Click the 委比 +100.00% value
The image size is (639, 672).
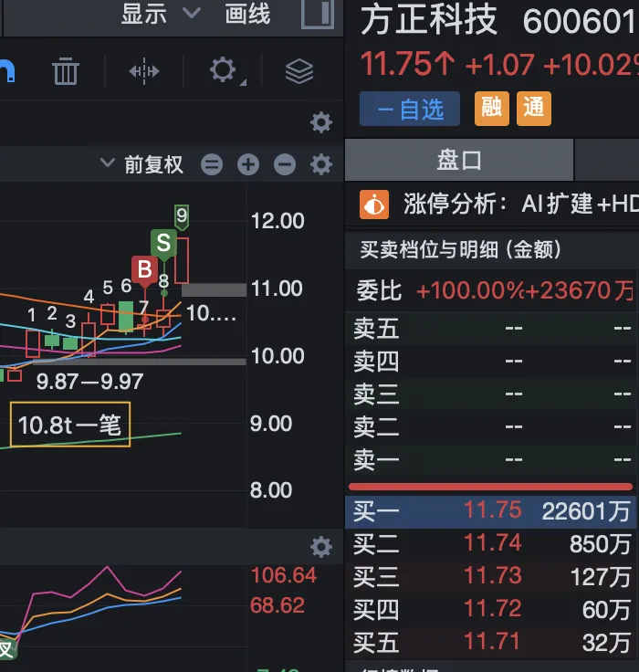tap(470, 291)
